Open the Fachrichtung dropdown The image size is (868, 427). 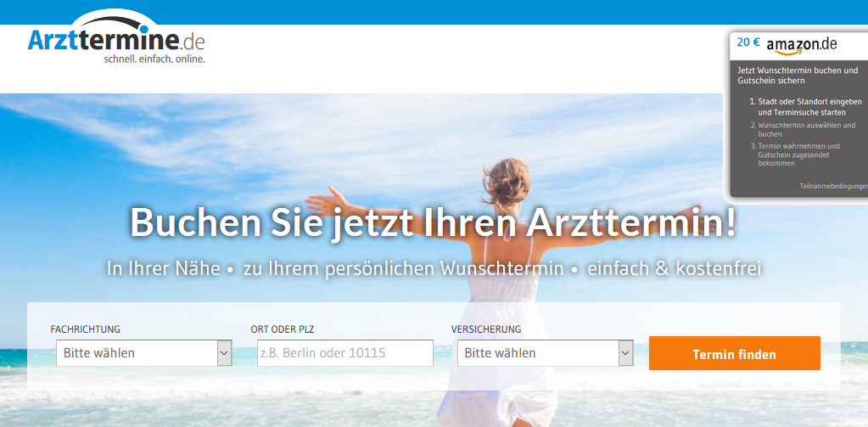[x=144, y=353]
